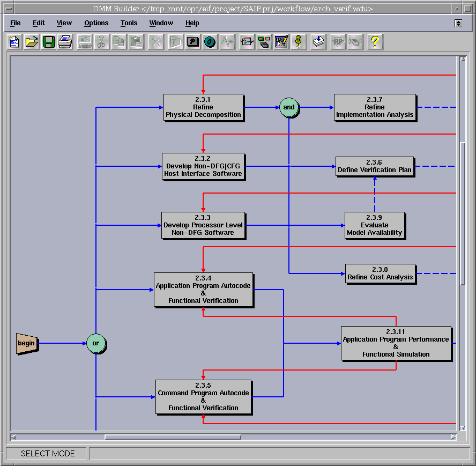The height and width of the screenshot is (466, 476).
Task: Select the 'begin' start node
Action: coord(27,343)
